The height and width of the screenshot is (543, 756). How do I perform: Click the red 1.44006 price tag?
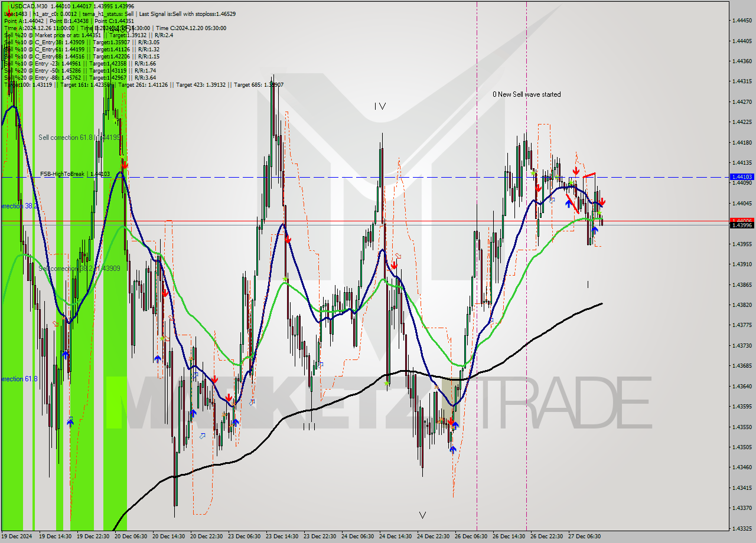[742, 220]
